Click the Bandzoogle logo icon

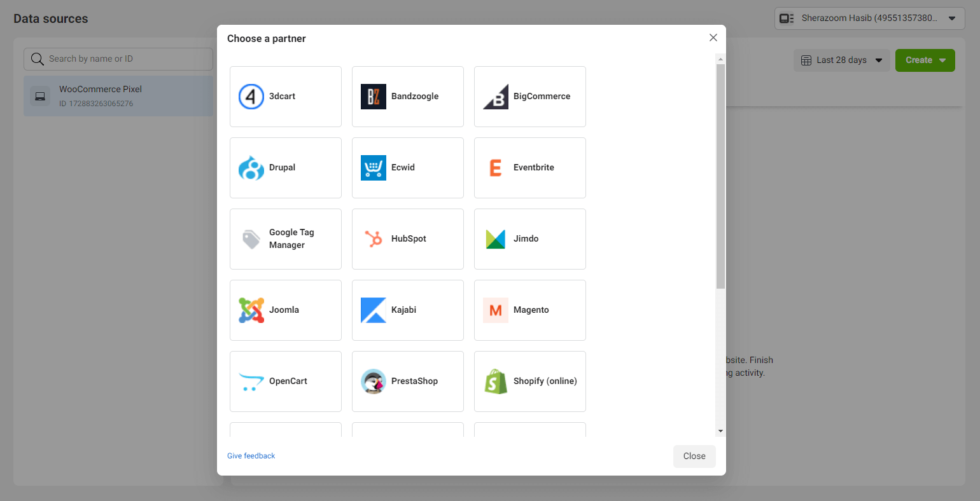pos(374,97)
